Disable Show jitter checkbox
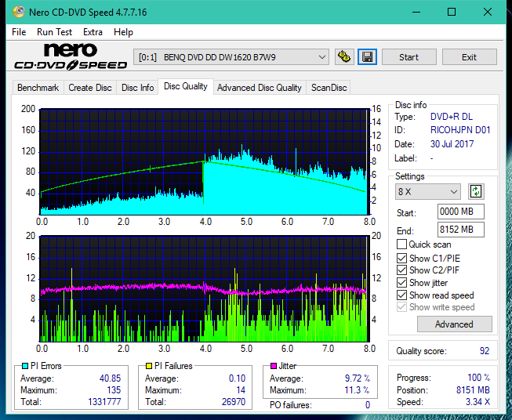The height and width of the screenshot is (420, 512). point(401,283)
